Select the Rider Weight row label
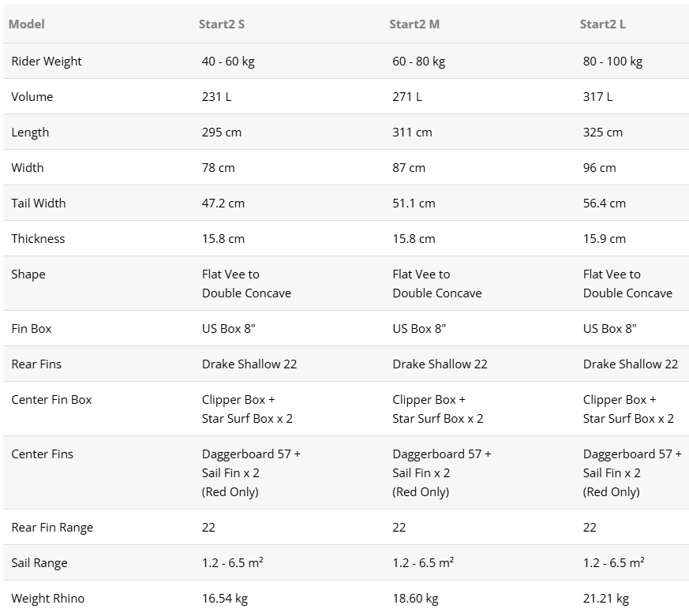689x616 pixels. pyautogui.click(x=47, y=62)
